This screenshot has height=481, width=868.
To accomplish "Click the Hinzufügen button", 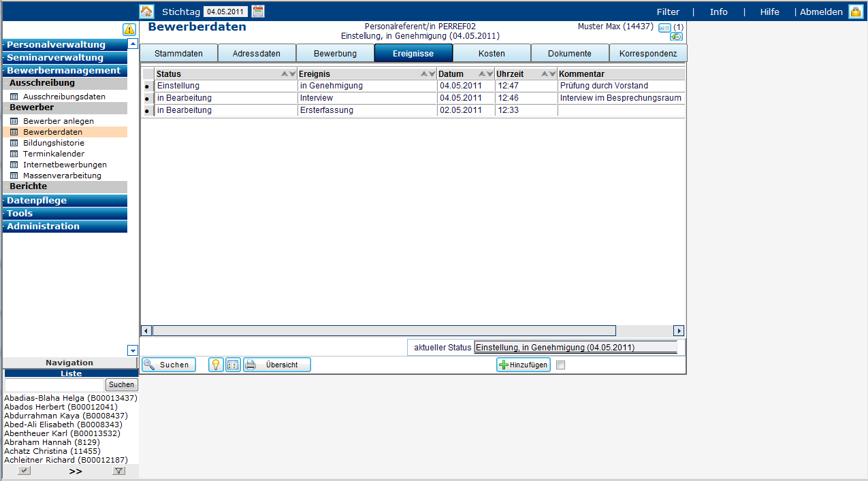I will 524,365.
